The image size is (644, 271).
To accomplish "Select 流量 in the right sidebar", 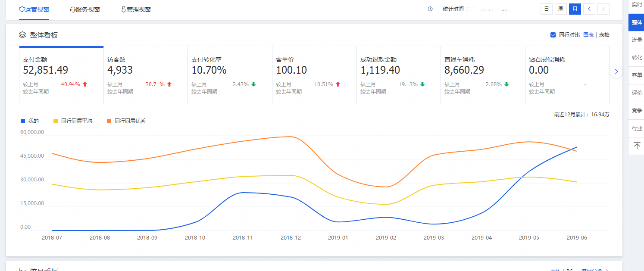I will (637, 40).
